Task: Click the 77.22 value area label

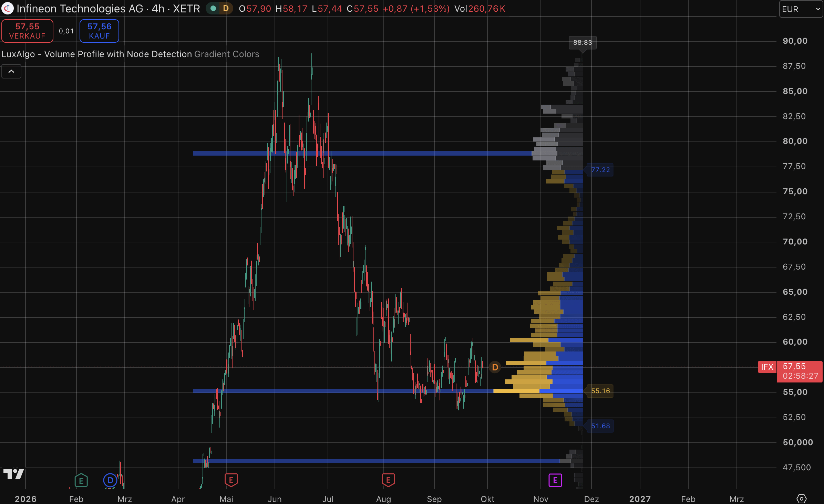Action: coord(600,170)
